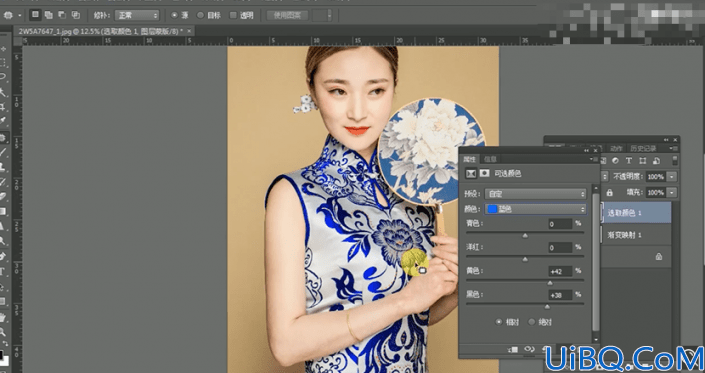The height and width of the screenshot is (373, 705).
Task: Click the 使用图案 button
Action: tap(287, 15)
